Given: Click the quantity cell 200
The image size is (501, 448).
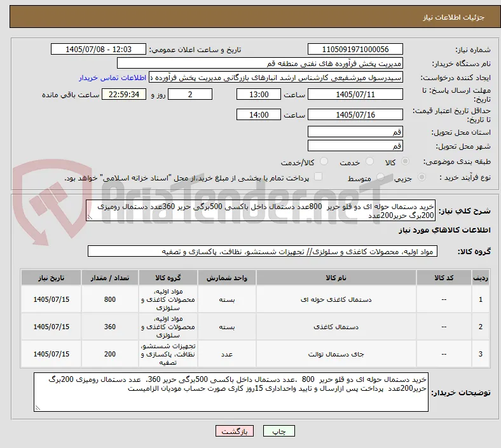Looking at the screenshot, I should click(x=110, y=354).
